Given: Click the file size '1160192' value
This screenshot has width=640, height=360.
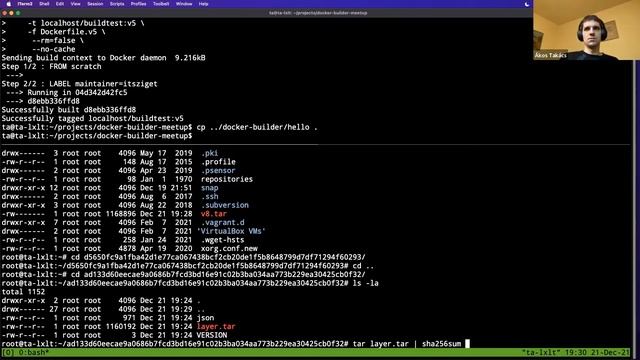Looking at the screenshot, I should tap(121, 327).
